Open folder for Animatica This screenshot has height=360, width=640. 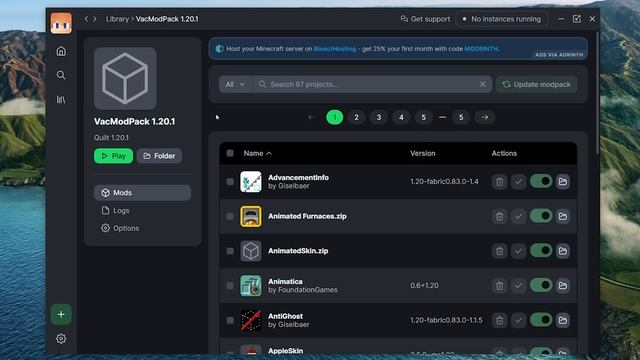(x=562, y=286)
